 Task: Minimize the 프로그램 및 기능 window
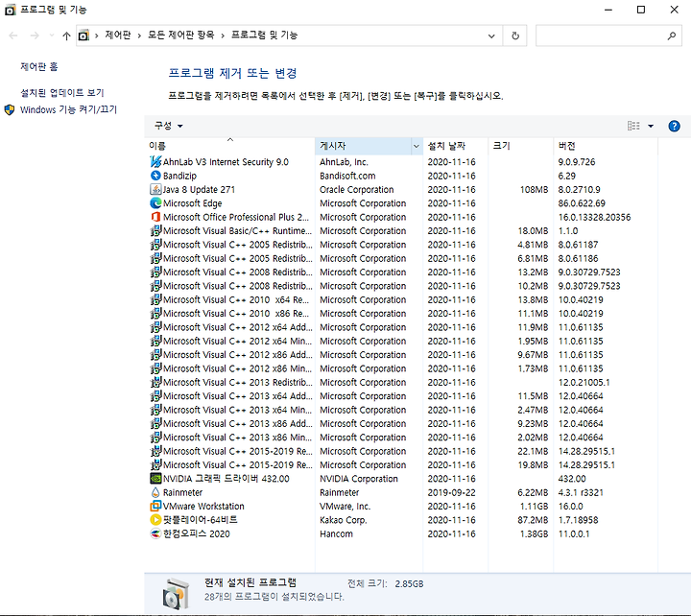608,10
